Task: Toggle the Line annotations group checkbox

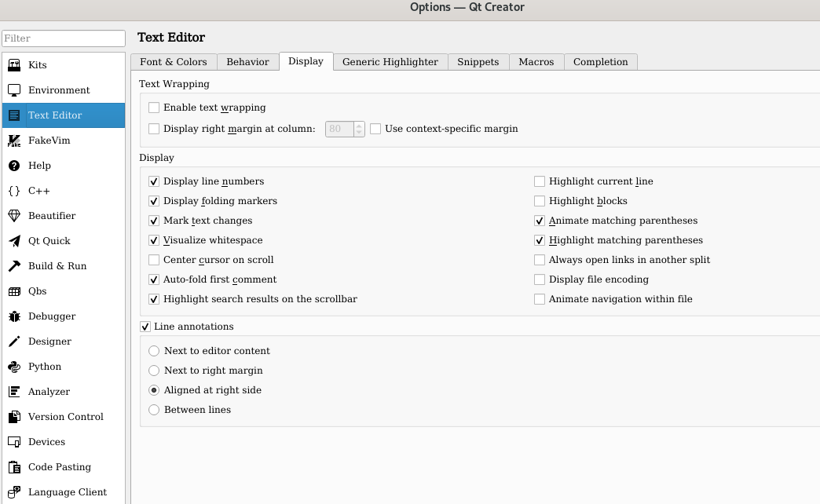Action: (145, 327)
